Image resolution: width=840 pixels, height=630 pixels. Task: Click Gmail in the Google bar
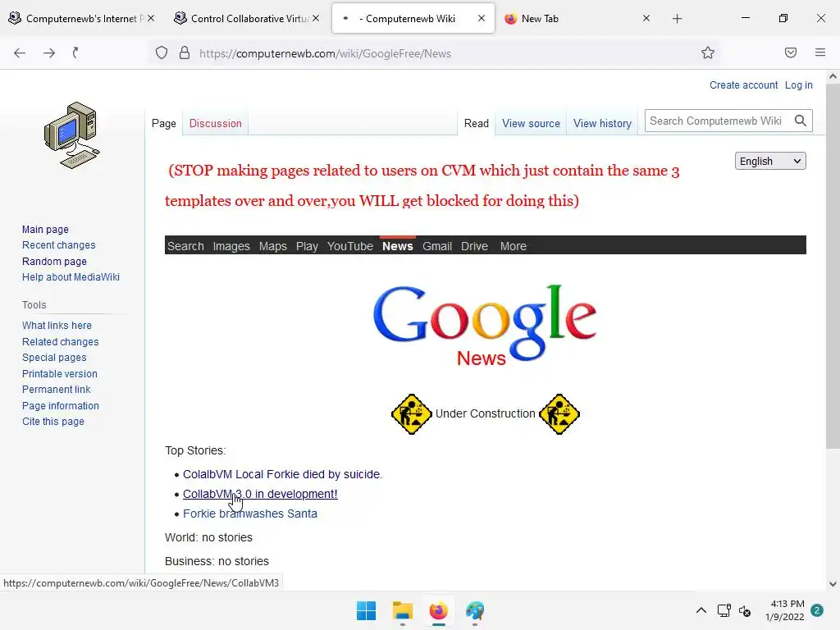pyautogui.click(x=437, y=246)
